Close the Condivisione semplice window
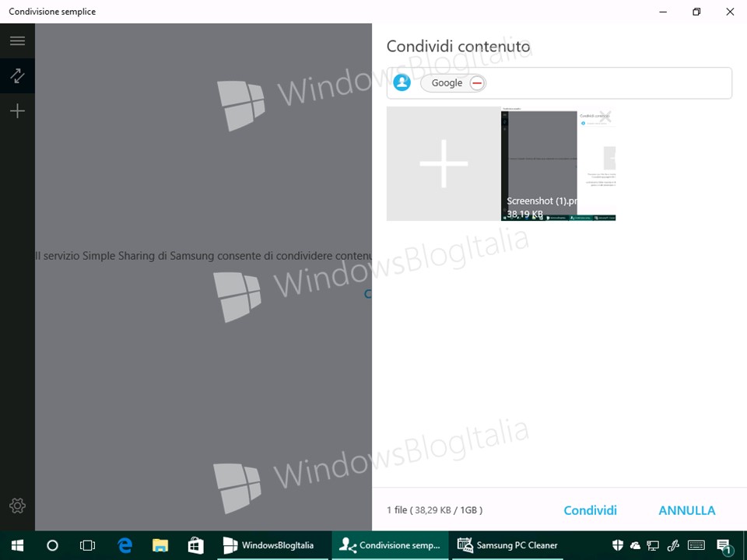 point(730,12)
